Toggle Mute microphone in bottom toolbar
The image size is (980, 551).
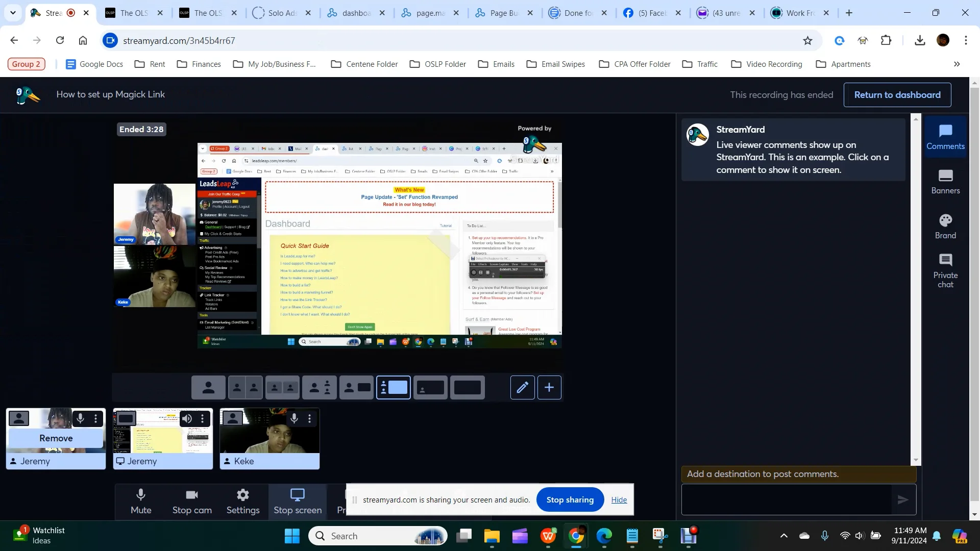click(x=141, y=502)
